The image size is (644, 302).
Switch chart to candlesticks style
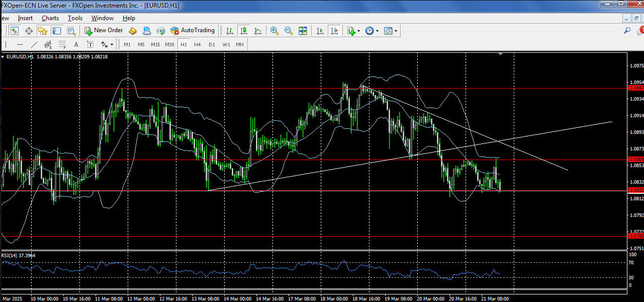[244, 31]
